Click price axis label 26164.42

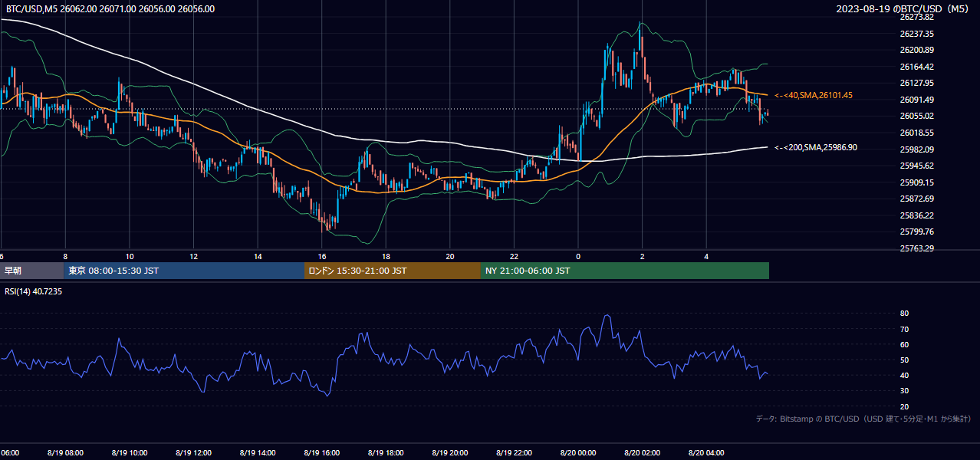916,67
